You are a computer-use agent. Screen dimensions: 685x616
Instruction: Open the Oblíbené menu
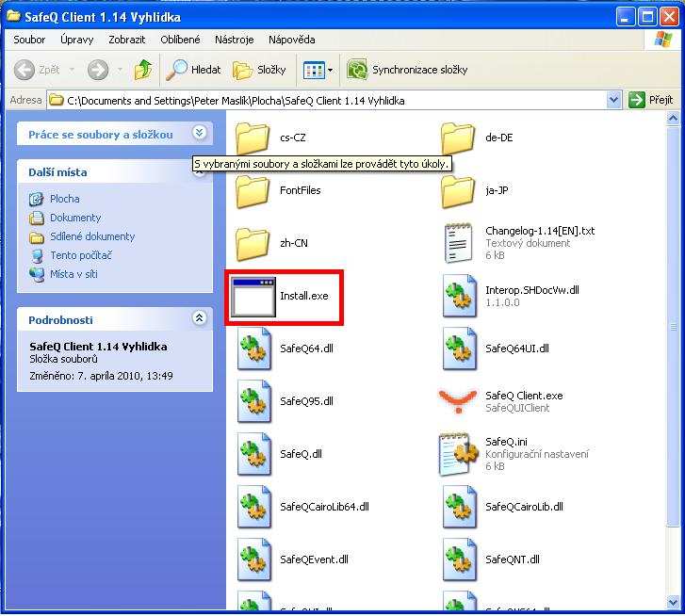point(180,40)
